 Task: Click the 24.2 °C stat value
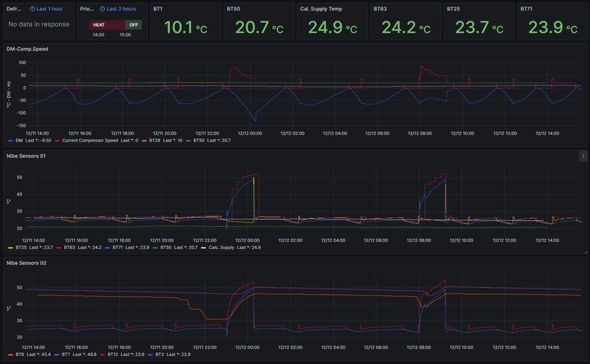pyautogui.click(x=406, y=27)
